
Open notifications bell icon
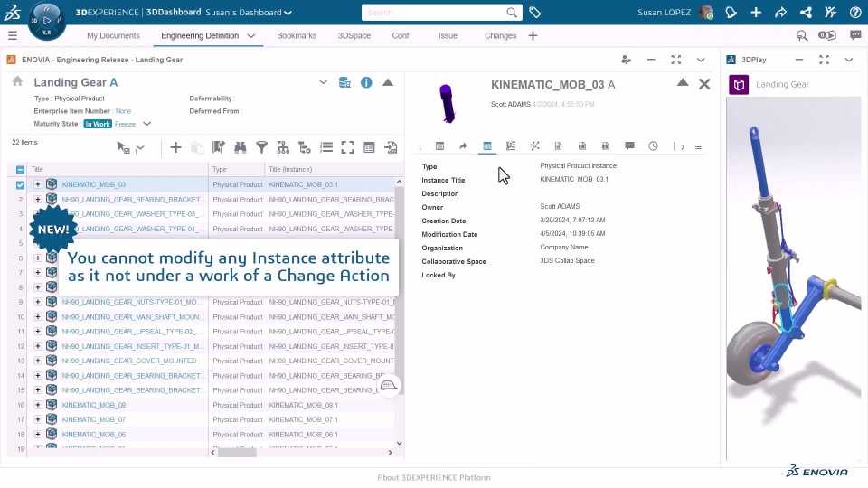pos(731,12)
